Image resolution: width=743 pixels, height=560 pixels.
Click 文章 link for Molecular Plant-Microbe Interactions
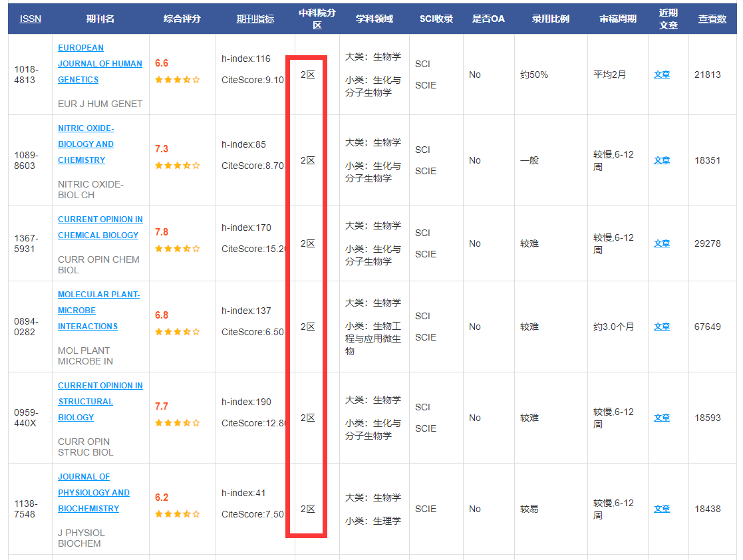click(662, 327)
